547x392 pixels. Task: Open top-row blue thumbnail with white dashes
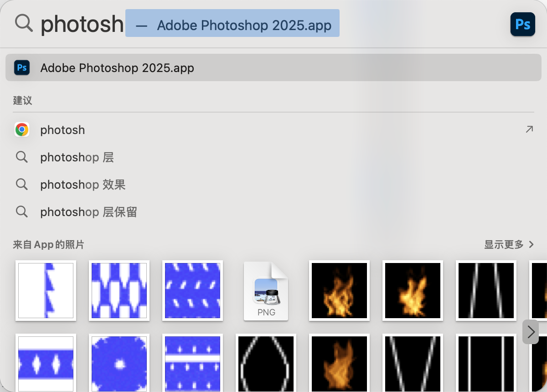pyautogui.click(x=192, y=290)
